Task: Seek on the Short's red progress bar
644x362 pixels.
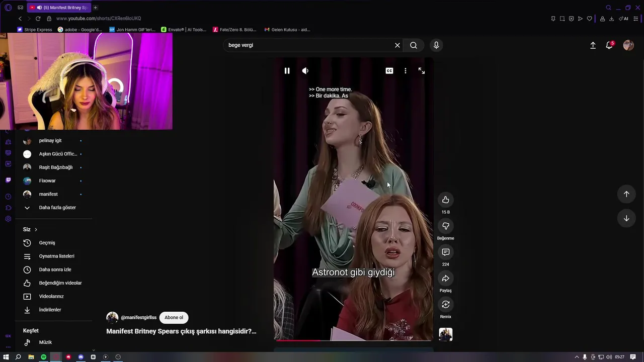Action: pos(353,340)
